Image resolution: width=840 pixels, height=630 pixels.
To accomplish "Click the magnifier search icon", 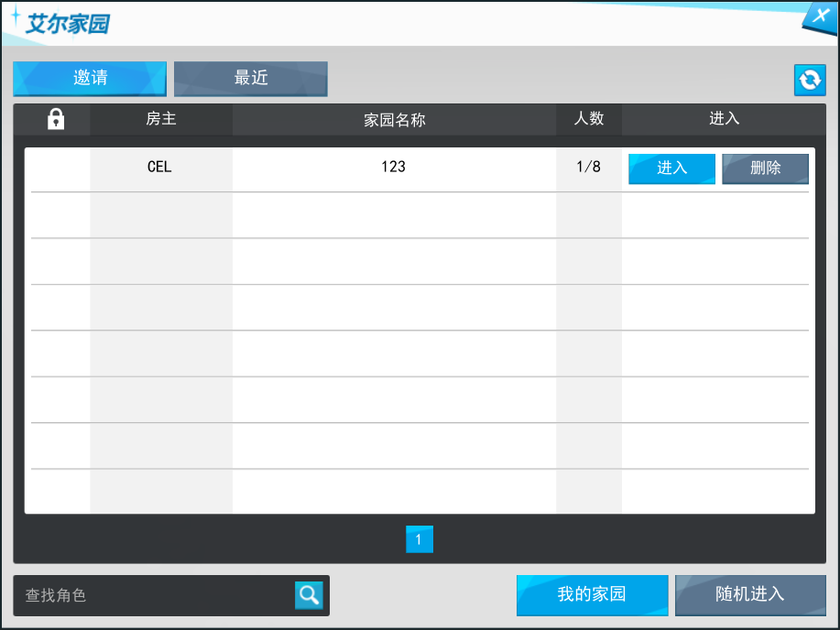I will pos(310,595).
